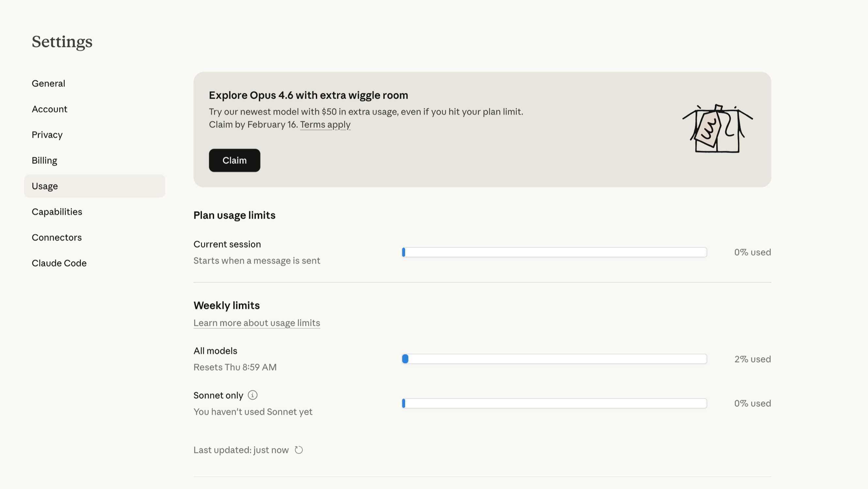Image resolution: width=868 pixels, height=489 pixels.
Task: Open the General settings section
Action: coord(49,83)
